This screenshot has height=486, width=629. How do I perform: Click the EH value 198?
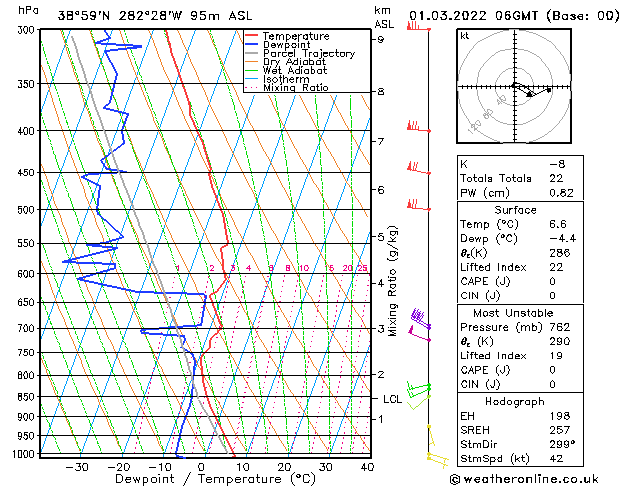560,416
